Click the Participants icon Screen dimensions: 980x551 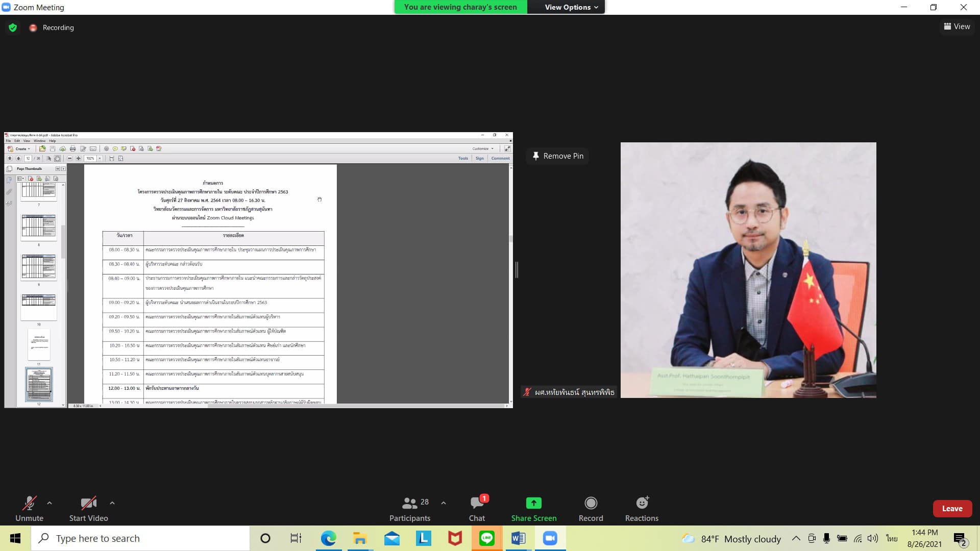click(x=409, y=503)
